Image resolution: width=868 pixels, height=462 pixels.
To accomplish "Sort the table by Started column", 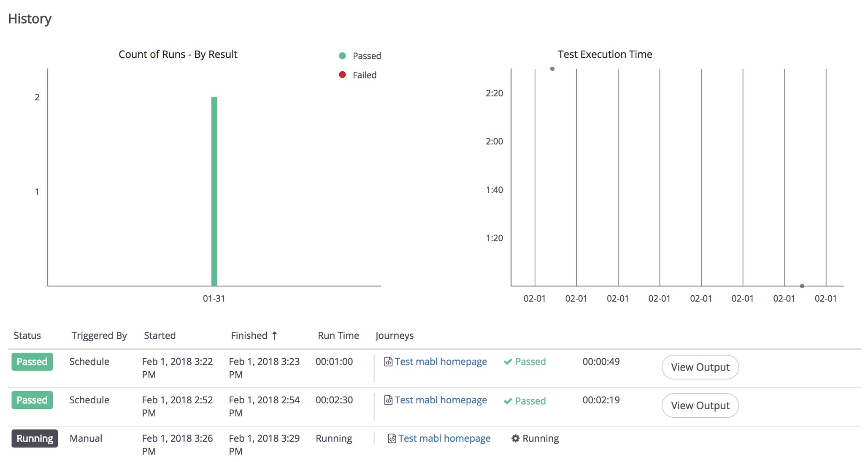I will [x=160, y=336].
